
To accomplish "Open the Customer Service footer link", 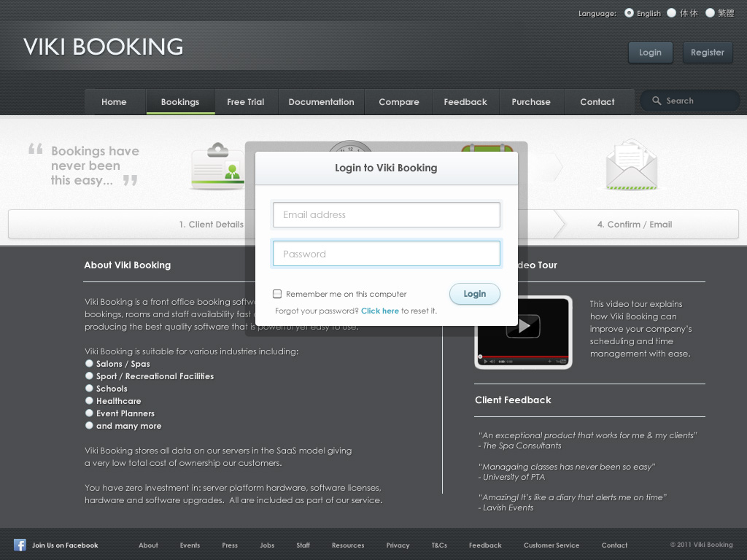I will (551, 545).
